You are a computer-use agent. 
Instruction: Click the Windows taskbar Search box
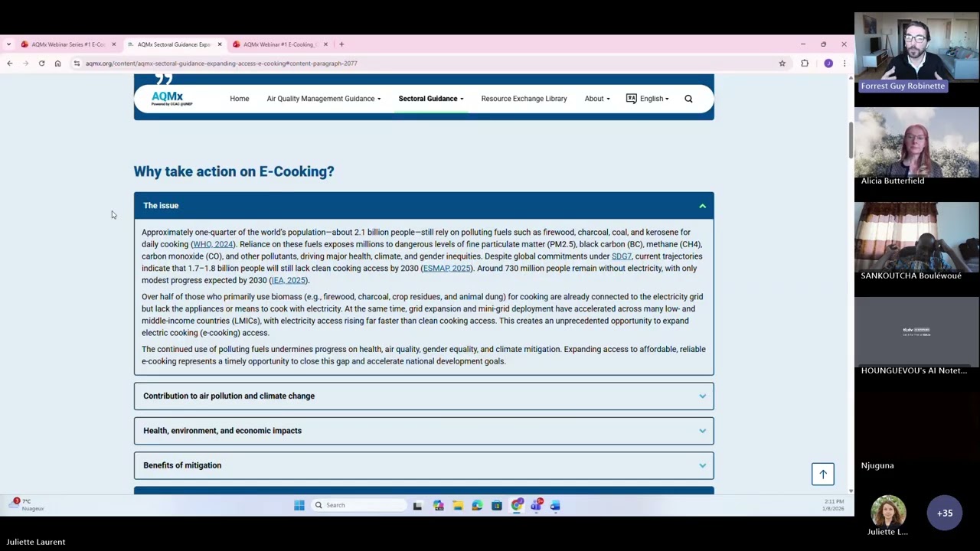[x=358, y=505]
